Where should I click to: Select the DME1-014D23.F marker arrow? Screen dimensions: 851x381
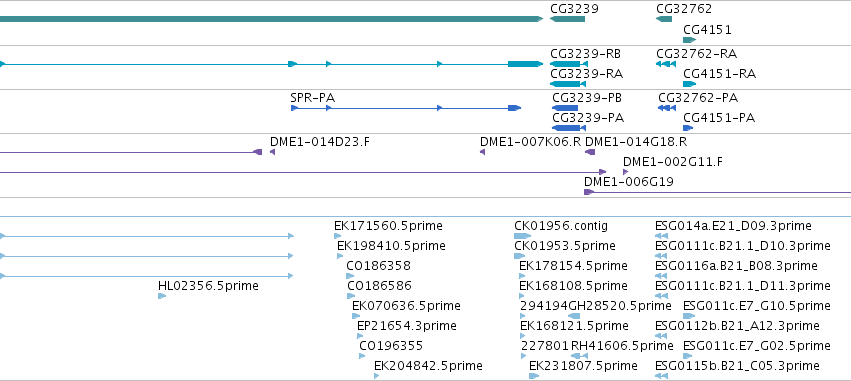(272, 152)
